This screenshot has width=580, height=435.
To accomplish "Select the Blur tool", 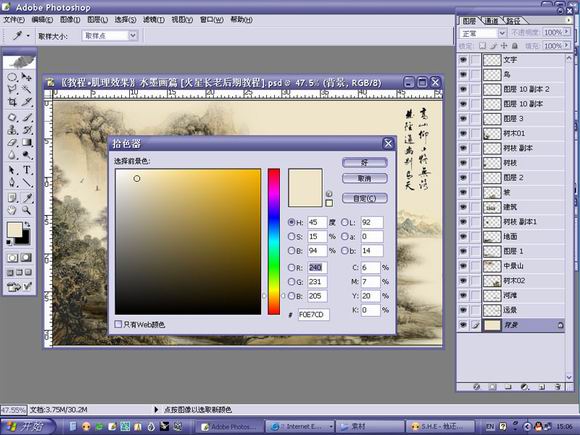I will coord(12,155).
